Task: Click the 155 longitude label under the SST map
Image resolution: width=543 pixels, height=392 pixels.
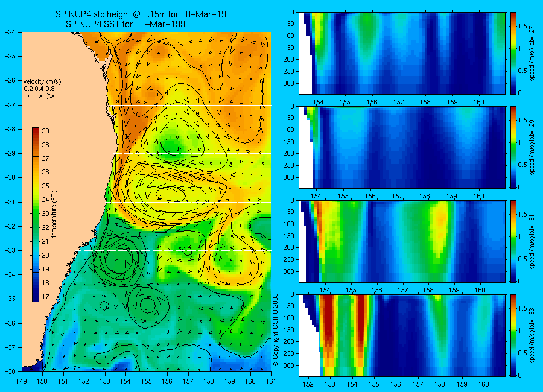Action: 147,381
